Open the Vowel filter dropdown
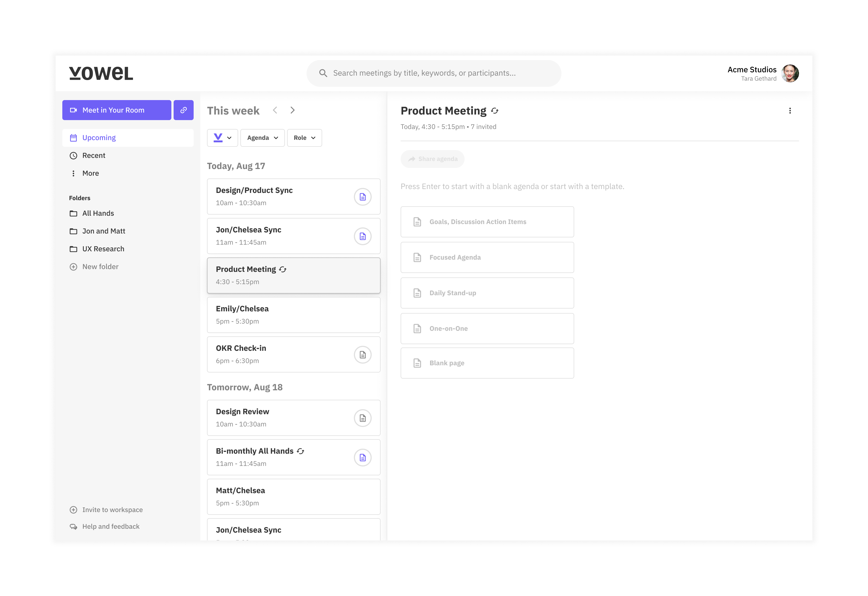Screen dimensions: 868x596 pos(222,138)
